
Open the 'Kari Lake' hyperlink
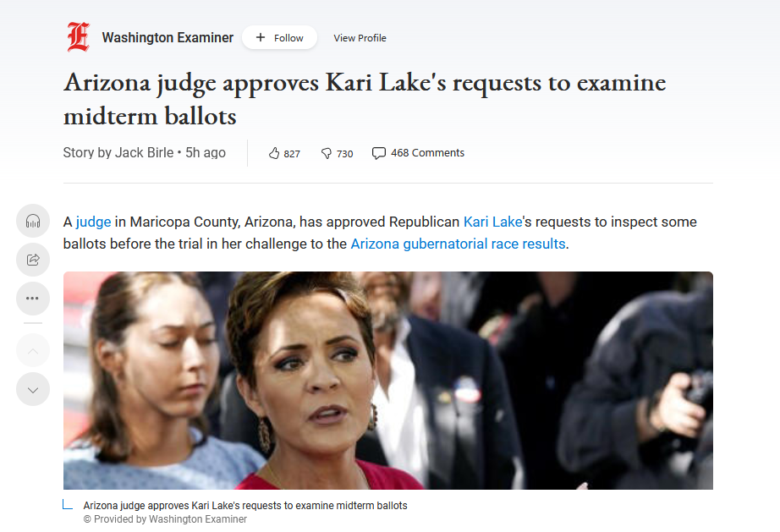pyautogui.click(x=492, y=222)
